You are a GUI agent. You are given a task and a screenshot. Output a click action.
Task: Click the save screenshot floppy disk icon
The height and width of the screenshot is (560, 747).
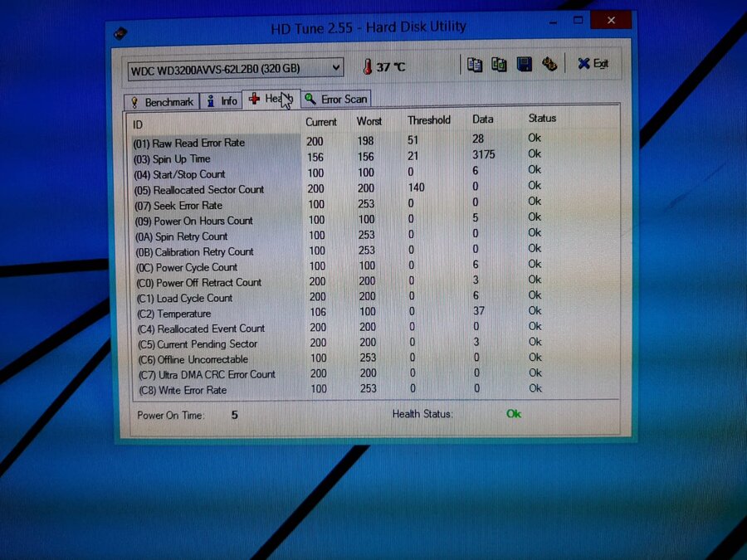pyautogui.click(x=524, y=64)
